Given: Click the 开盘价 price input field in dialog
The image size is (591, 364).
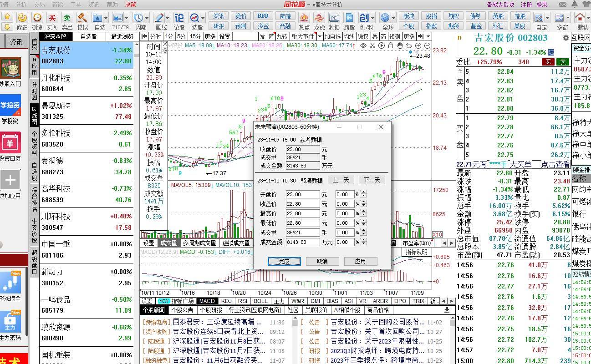Looking at the screenshot, I should 303,194.
